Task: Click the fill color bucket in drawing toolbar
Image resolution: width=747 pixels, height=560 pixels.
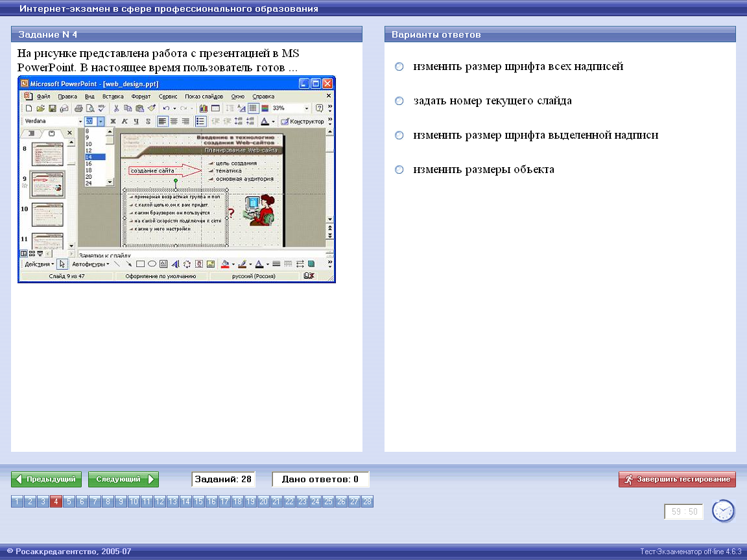Action: tap(226, 264)
